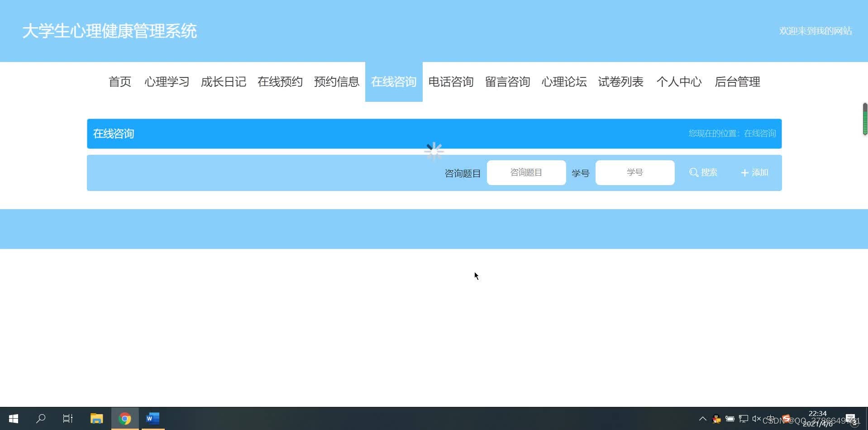Click the 搜索 search button
The width and height of the screenshot is (868, 430).
coord(703,172)
